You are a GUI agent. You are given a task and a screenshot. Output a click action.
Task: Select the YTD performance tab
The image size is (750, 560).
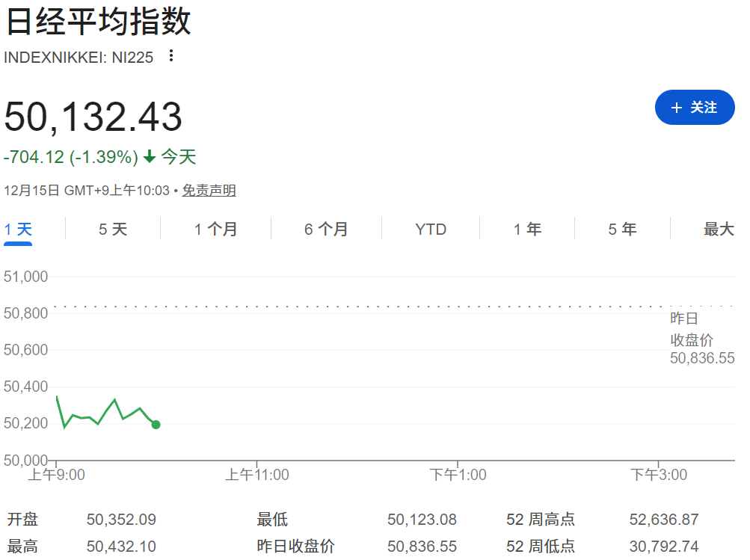pyautogui.click(x=430, y=230)
